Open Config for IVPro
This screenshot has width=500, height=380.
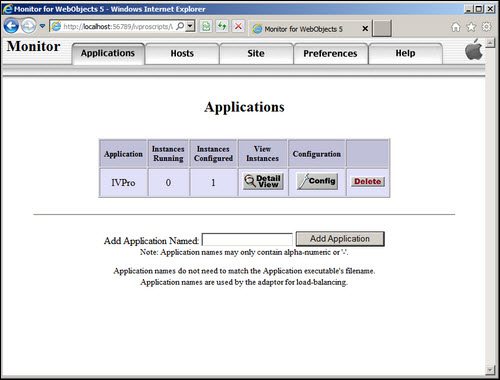coord(317,181)
